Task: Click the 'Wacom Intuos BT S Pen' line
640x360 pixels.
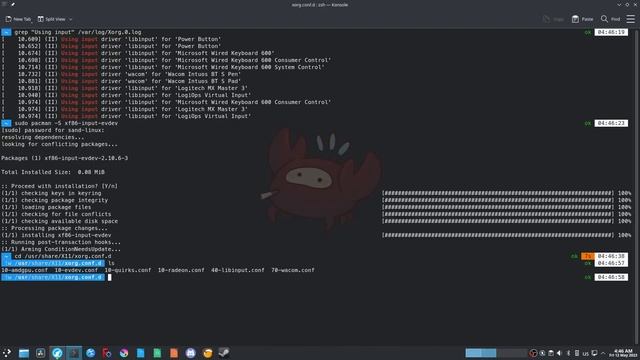Action: (x=121, y=74)
